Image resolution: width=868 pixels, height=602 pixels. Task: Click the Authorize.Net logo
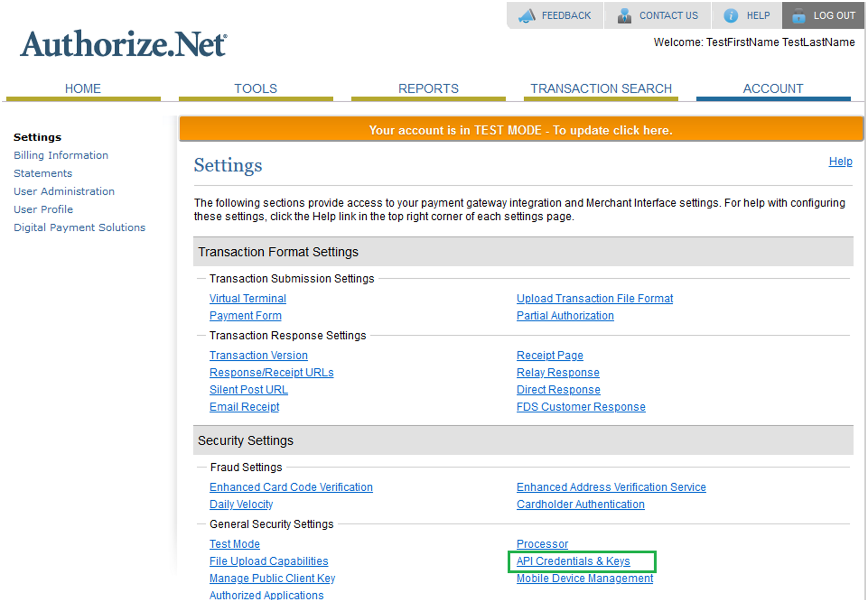(x=123, y=44)
